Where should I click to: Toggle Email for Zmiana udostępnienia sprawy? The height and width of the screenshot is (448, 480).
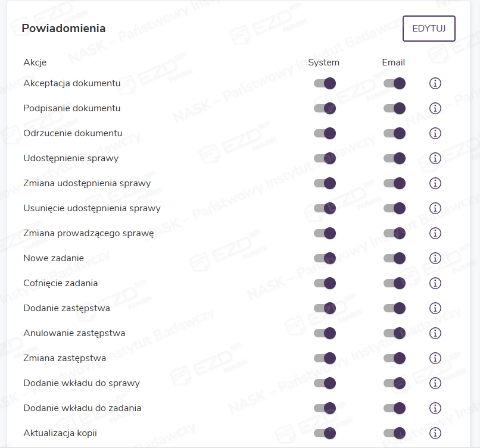coord(394,183)
